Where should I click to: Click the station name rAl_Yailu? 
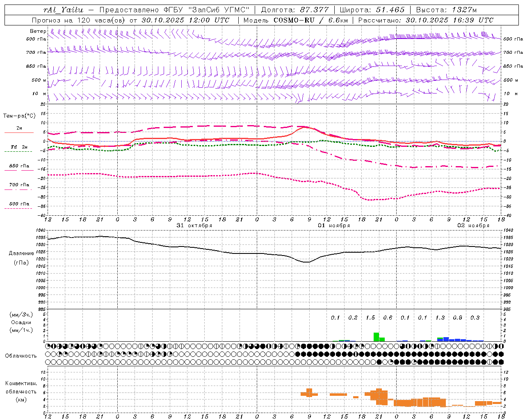[x=63, y=10]
